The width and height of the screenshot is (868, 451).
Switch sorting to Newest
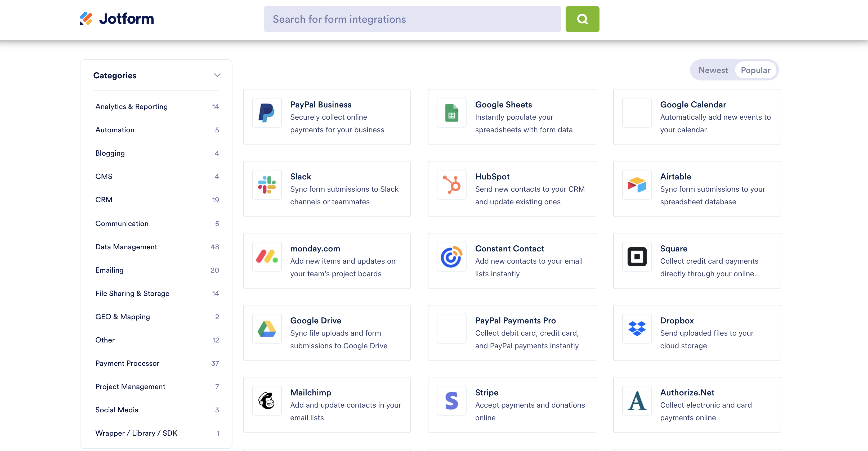713,70
